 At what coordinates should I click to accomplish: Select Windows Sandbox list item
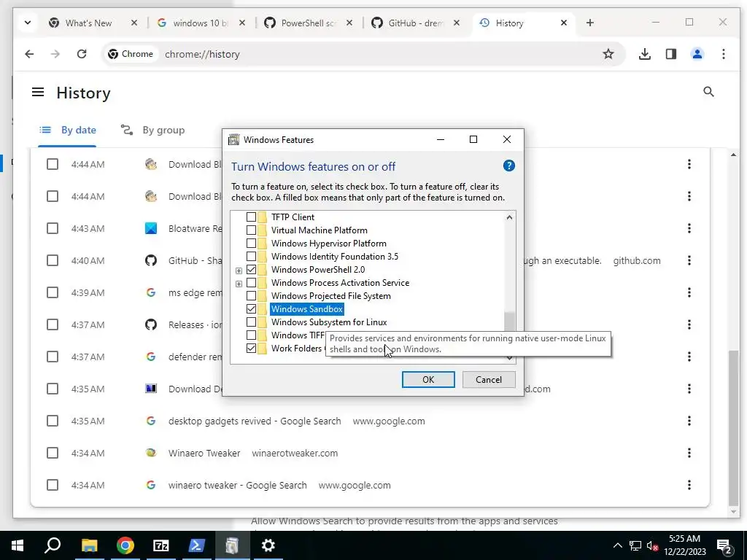(307, 309)
